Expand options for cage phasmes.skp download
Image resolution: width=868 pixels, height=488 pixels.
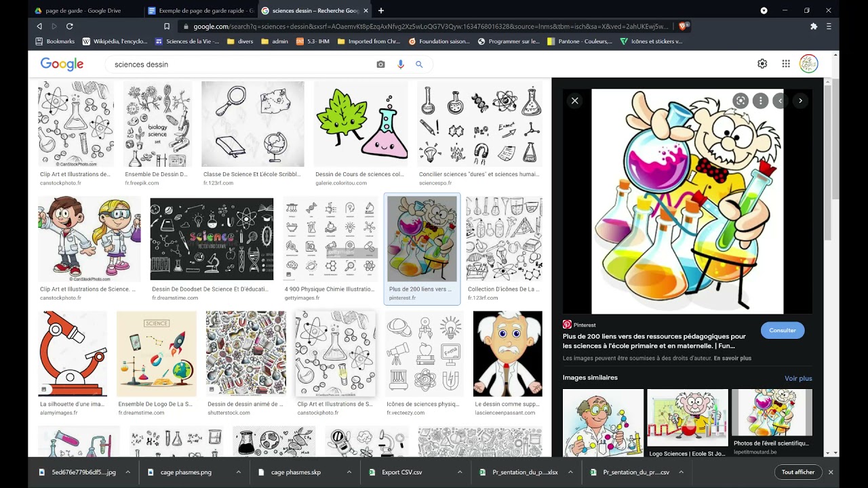click(x=349, y=472)
